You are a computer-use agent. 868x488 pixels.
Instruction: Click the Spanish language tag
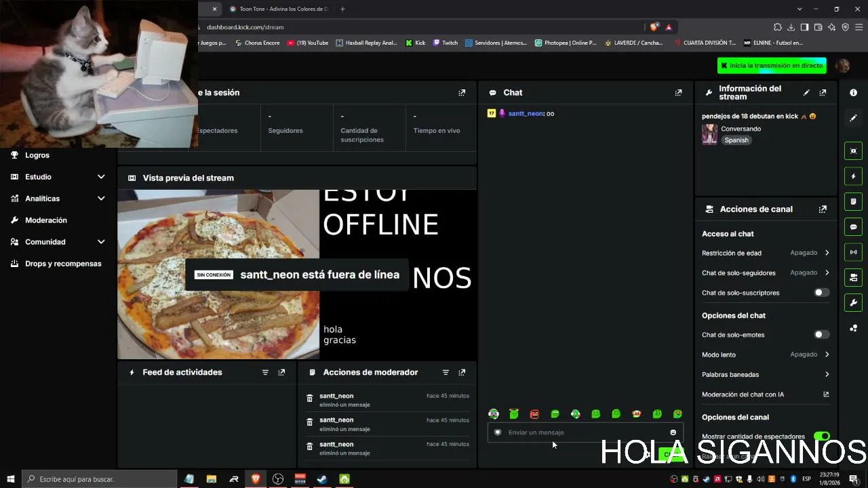tap(736, 140)
